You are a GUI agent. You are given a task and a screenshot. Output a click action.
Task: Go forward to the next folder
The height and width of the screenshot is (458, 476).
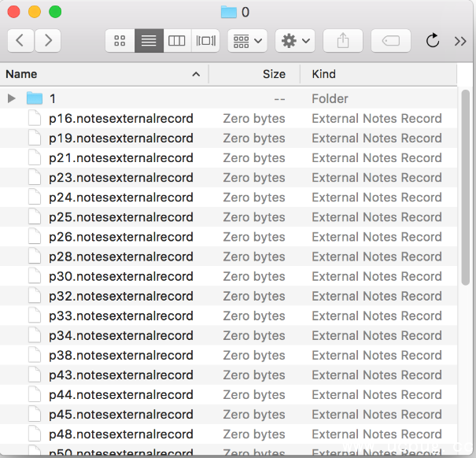[48, 40]
